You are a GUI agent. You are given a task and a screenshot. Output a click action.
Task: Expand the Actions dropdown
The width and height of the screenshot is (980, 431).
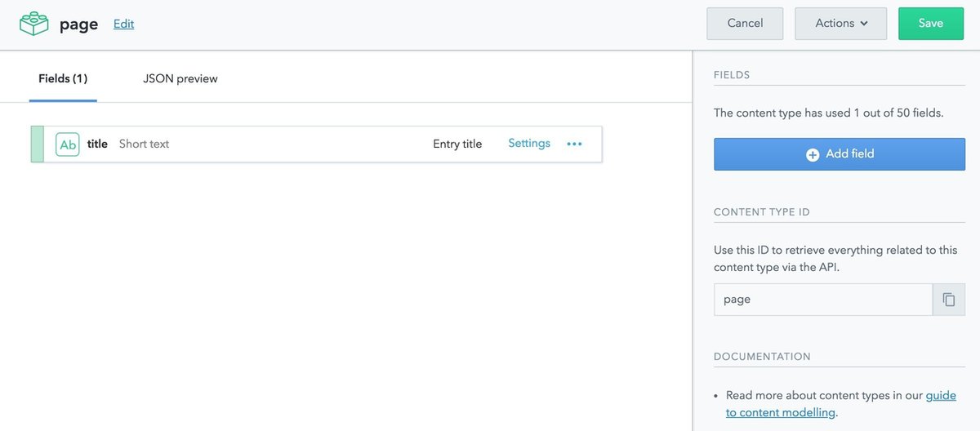[840, 24]
